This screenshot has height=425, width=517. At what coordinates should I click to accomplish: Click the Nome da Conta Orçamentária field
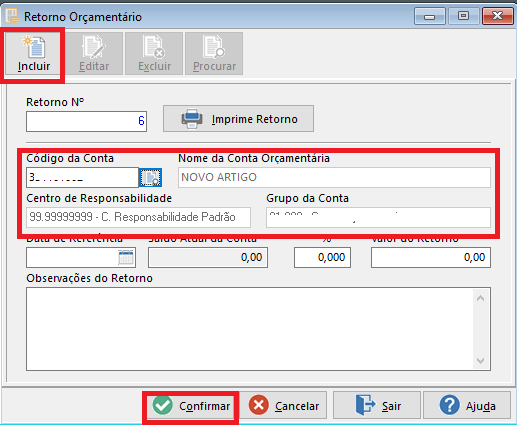[334, 177]
